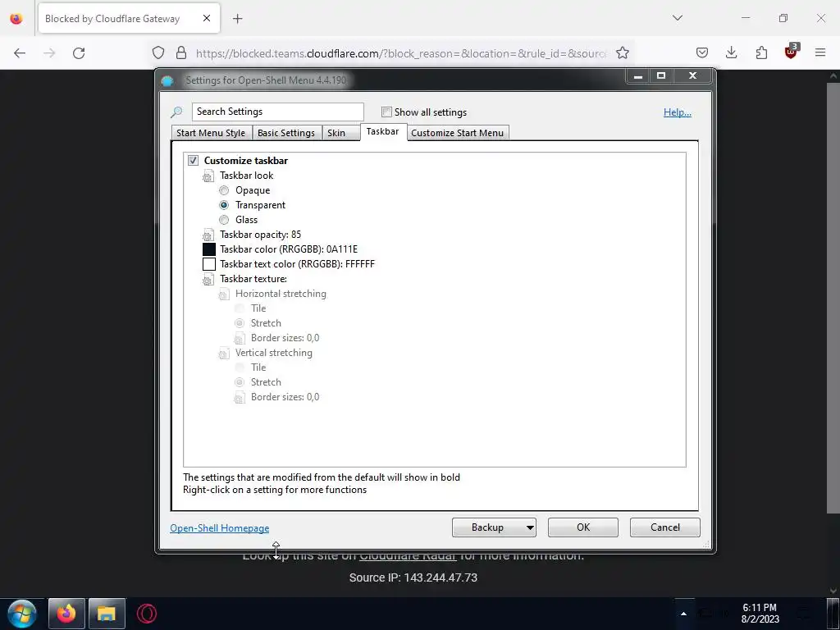Open Firefox downloads panel
Viewport: 840px width, 630px height.
point(731,53)
